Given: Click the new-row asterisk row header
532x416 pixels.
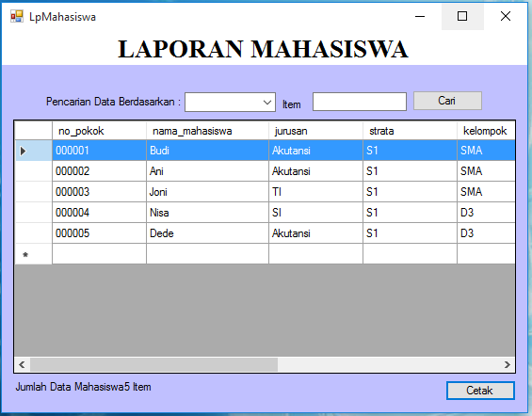Looking at the screenshot, I should [33, 253].
